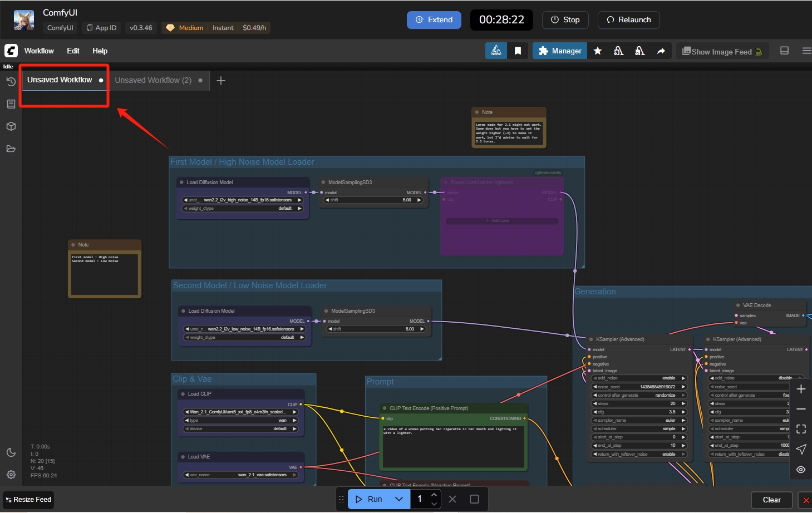Open the Node Library sidebar icon
Image resolution: width=812 pixels, height=513 pixels.
point(11,104)
